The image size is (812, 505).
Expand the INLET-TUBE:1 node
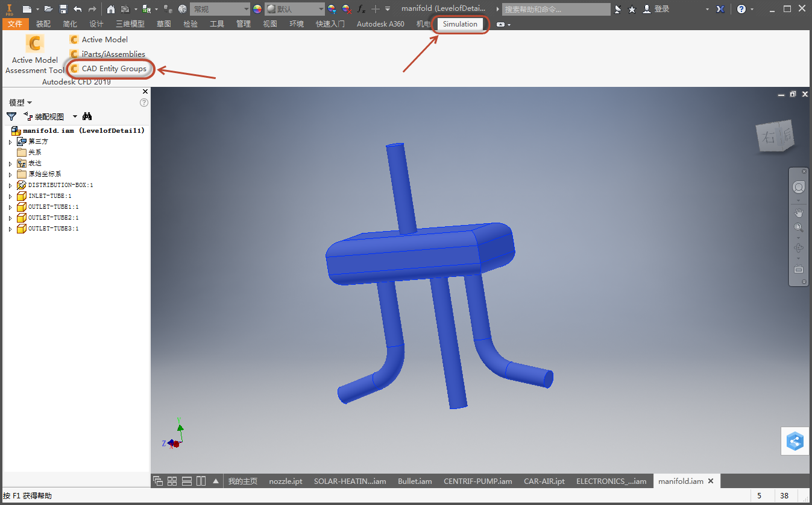tap(10, 196)
